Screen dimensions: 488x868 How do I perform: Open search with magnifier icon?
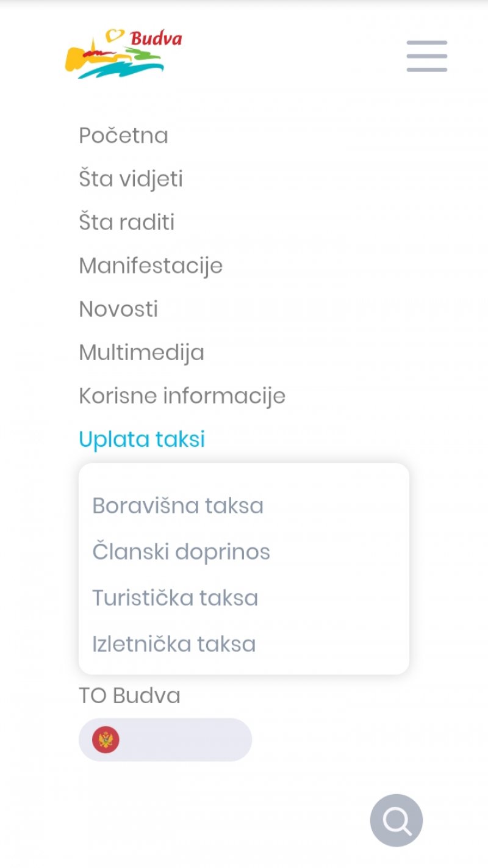tap(396, 820)
